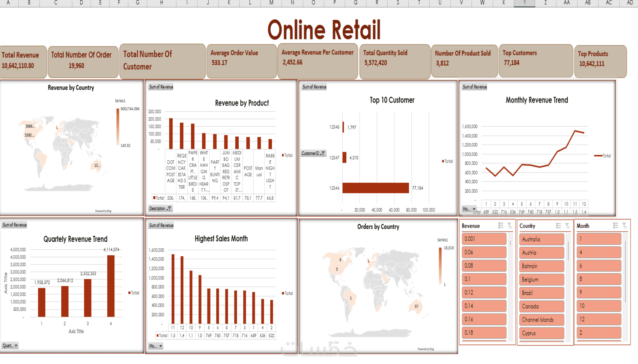Select the Top Products card

[600, 62]
